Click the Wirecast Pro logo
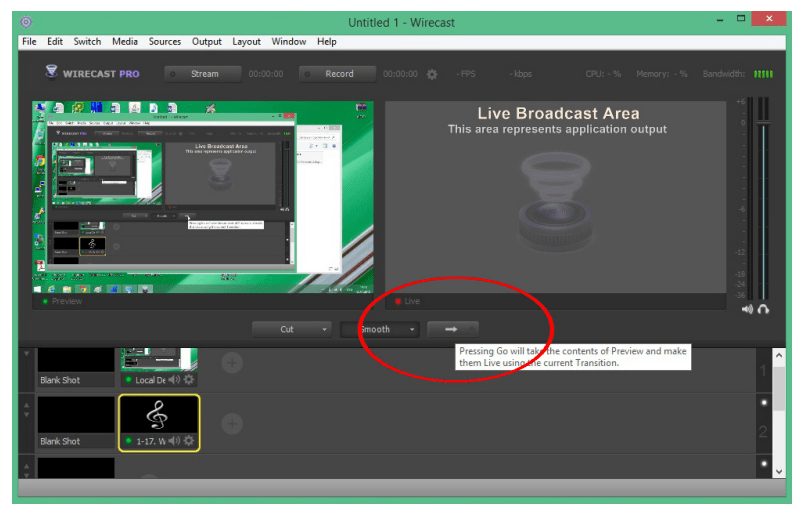Viewport: 802px width, 516px height. click(x=93, y=73)
